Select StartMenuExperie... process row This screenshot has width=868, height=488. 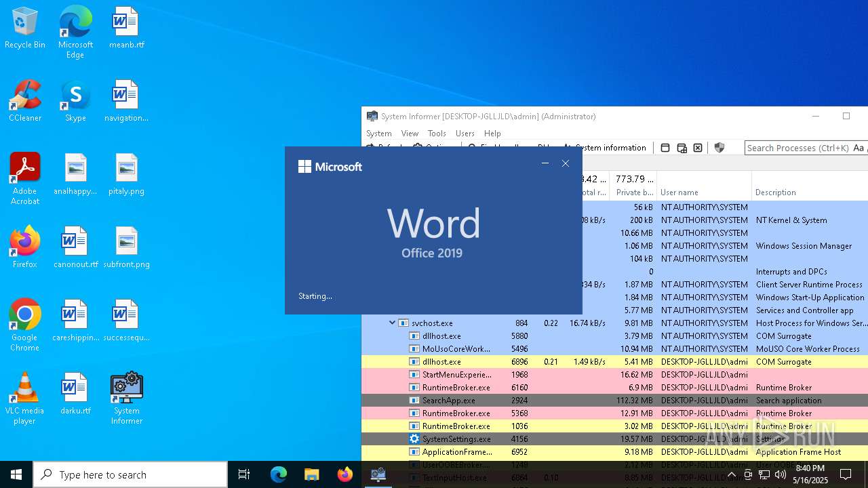[614, 375]
